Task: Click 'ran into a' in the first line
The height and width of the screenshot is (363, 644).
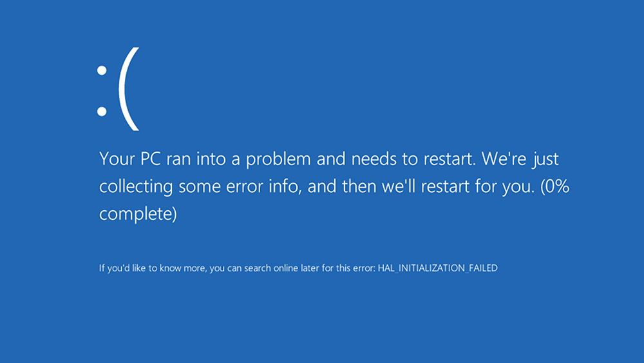Action: click(203, 159)
